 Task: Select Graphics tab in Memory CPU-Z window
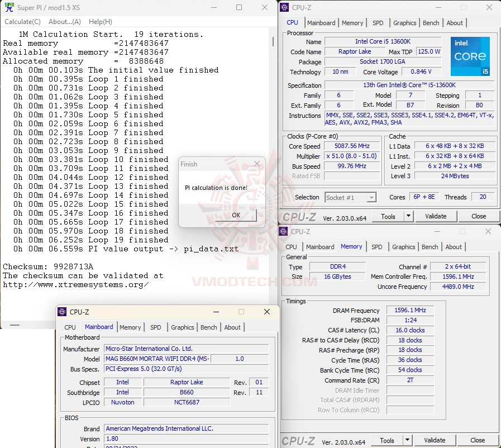[404, 247]
